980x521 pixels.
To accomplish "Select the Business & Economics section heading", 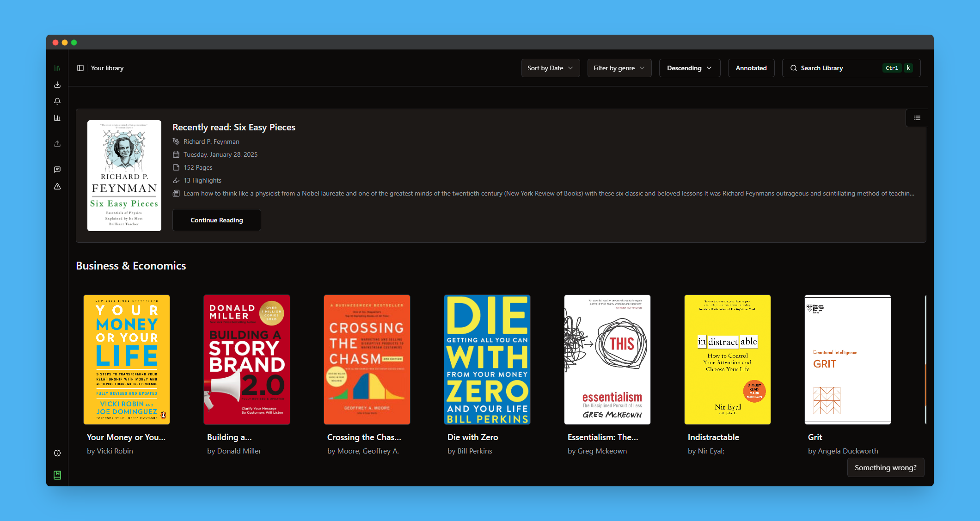I will point(131,265).
